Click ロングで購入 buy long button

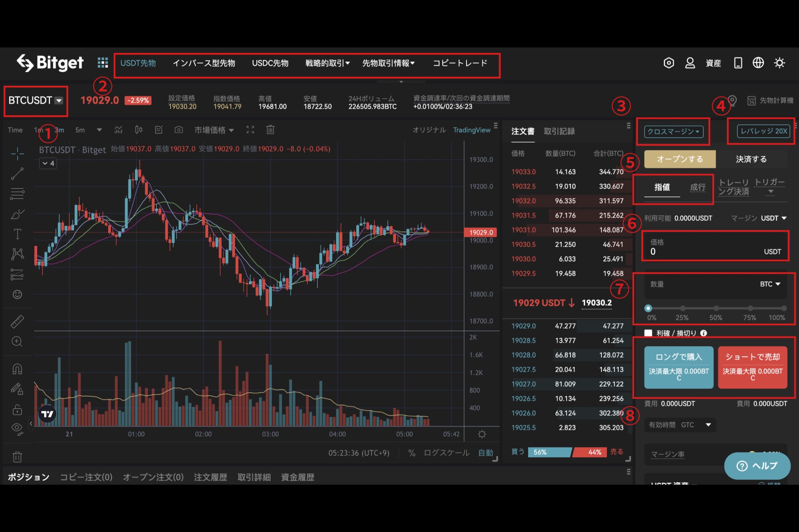679,367
